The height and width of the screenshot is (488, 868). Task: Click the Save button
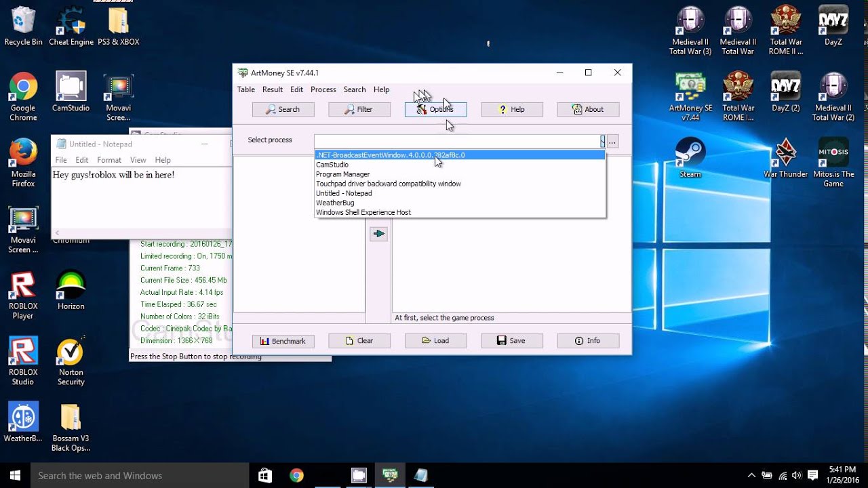[x=512, y=341]
